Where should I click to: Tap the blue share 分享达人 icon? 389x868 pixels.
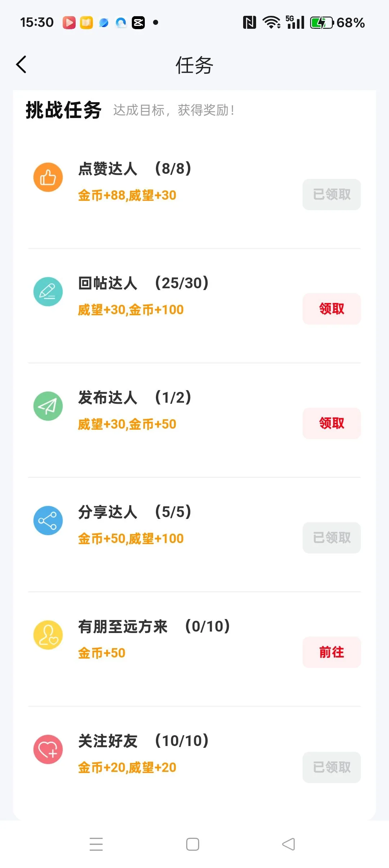48,520
